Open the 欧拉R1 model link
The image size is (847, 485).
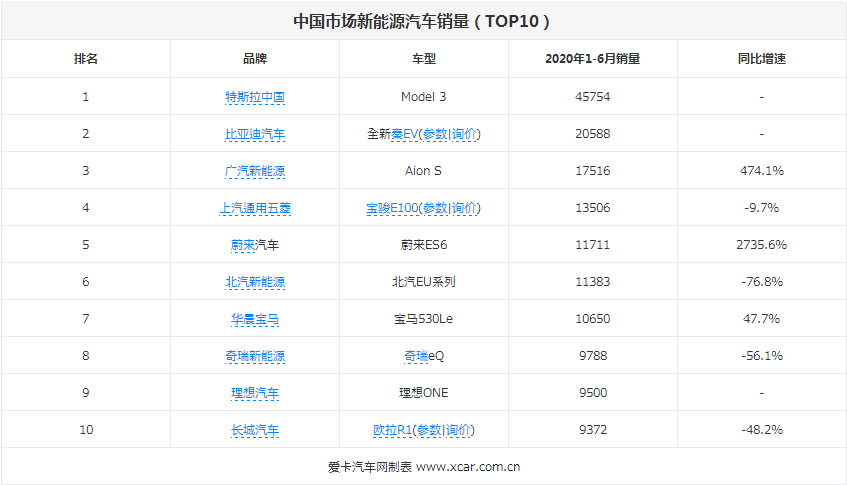point(394,430)
